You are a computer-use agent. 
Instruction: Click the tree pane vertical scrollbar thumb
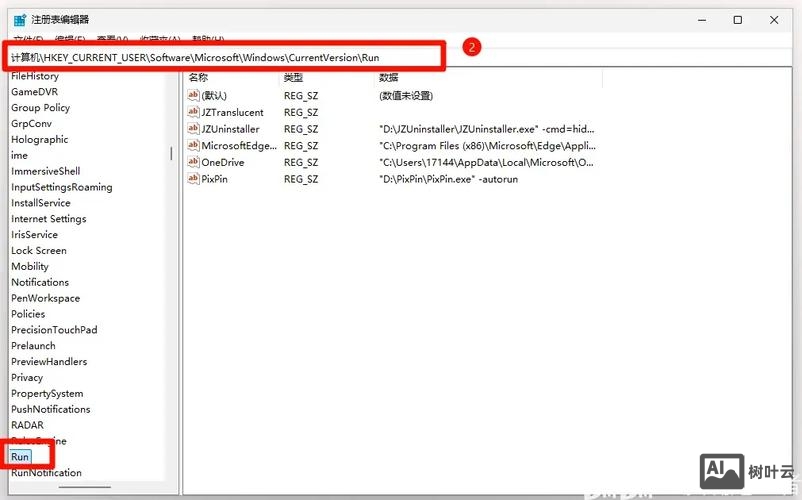point(171,153)
